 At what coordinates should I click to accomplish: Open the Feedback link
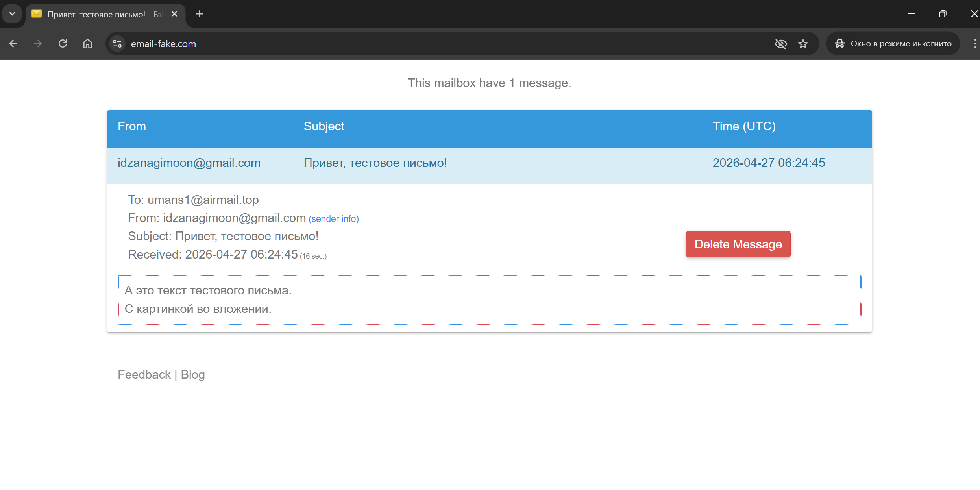144,374
